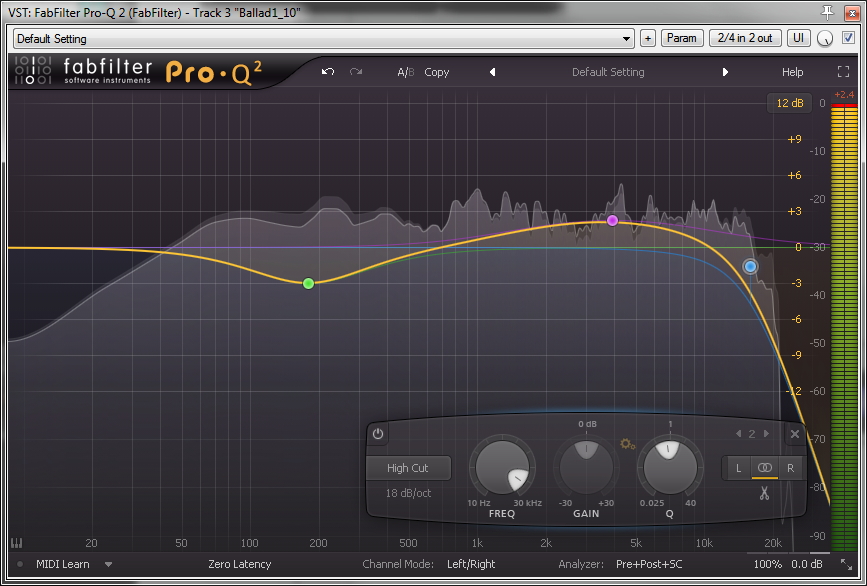Image resolution: width=867 pixels, height=586 pixels.
Task: Toggle the A/B state comparison
Action: point(406,72)
